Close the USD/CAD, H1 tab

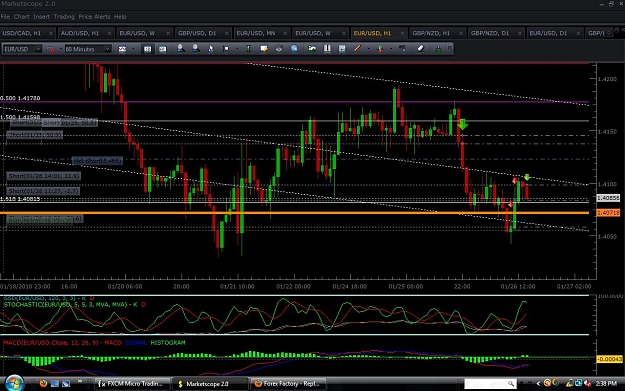point(51,33)
